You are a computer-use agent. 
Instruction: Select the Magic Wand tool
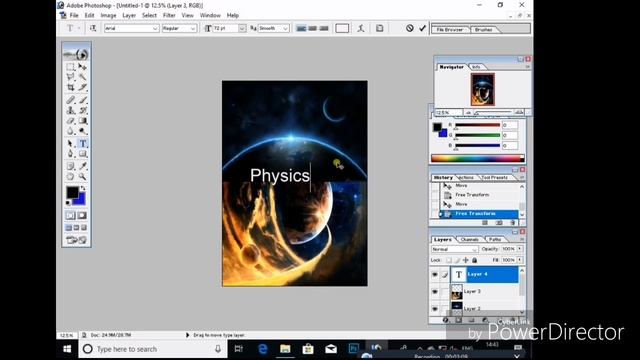(x=82, y=77)
